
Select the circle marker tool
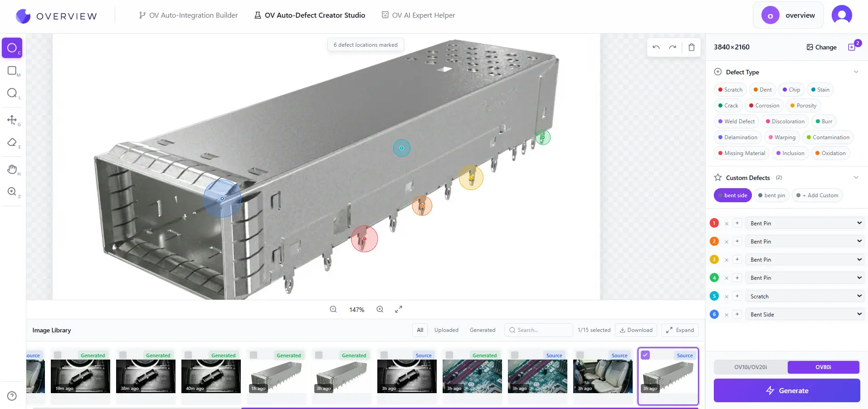tap(12, 48)
